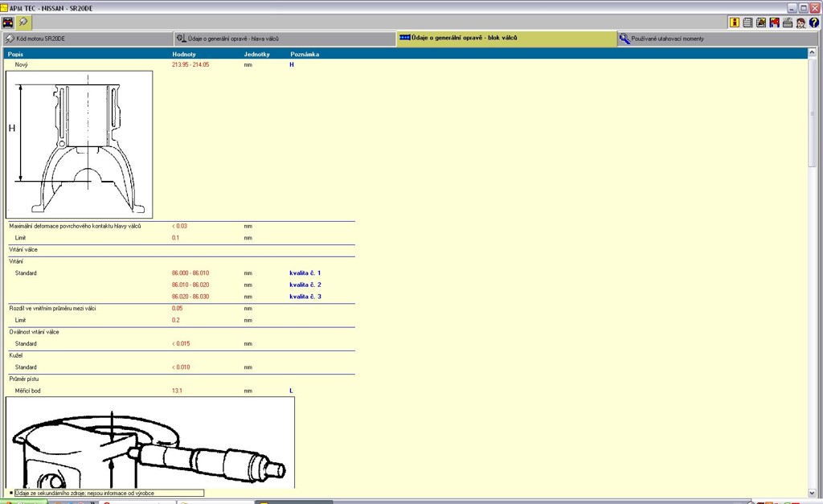Click the notepad list icon
Viewport: 823px width, 504px height.
click(747, 23)
